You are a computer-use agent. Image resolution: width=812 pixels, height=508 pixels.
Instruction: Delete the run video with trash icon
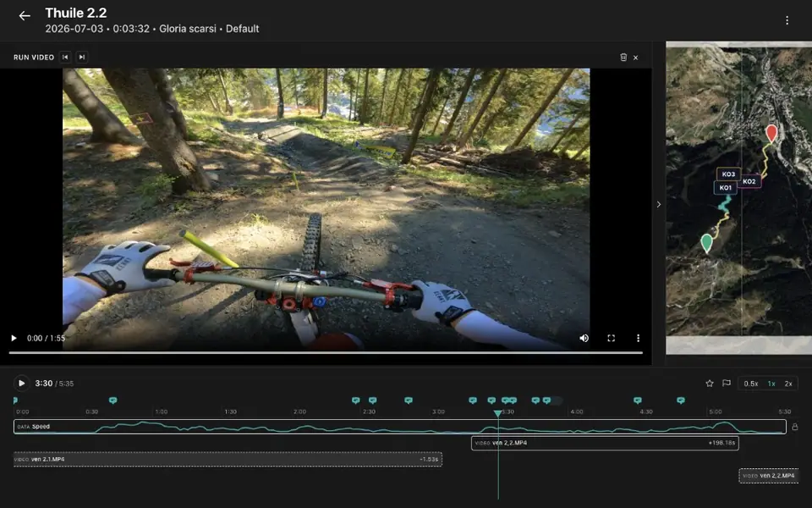click(623, 57)
